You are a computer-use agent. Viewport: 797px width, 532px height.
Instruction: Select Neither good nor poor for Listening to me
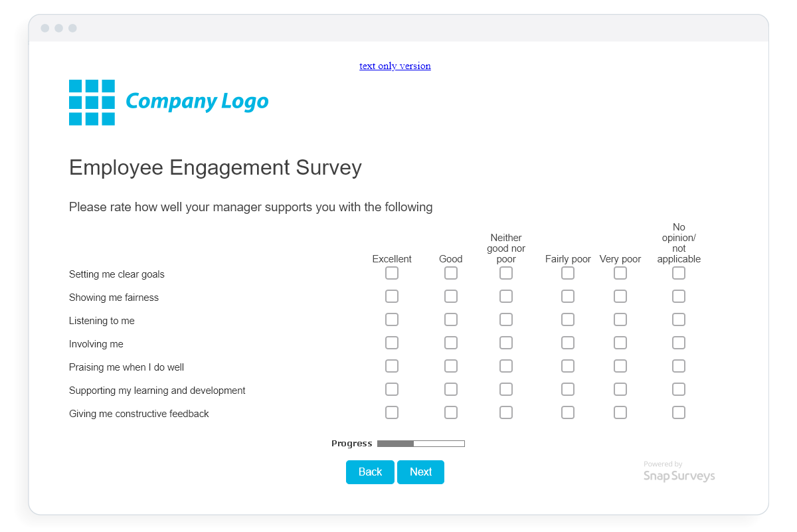(506, 319)
